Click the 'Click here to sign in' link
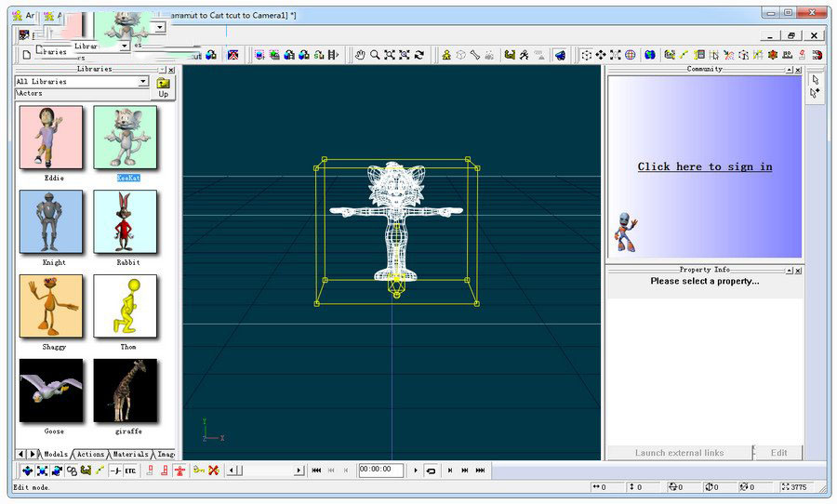Image resolution: width=837 pixels, height=504 pixels. point(705,166)
